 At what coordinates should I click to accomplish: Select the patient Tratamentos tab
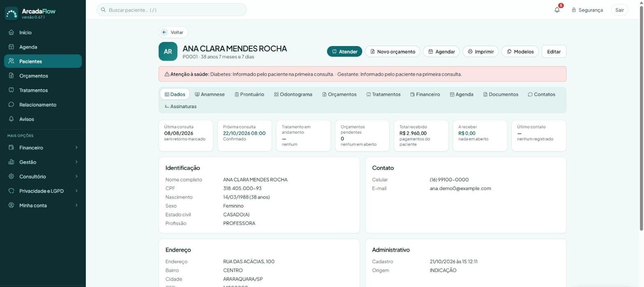click(x=384, y=94)
